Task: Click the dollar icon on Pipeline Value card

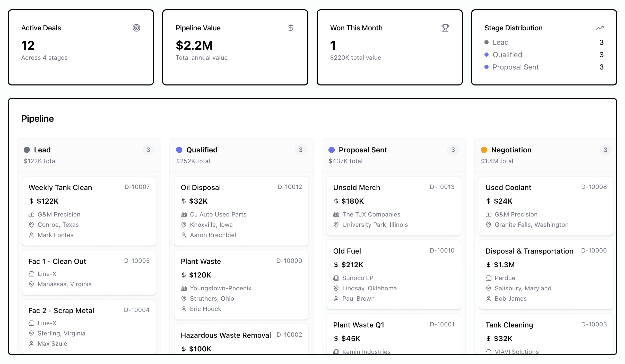Action: 291,28
